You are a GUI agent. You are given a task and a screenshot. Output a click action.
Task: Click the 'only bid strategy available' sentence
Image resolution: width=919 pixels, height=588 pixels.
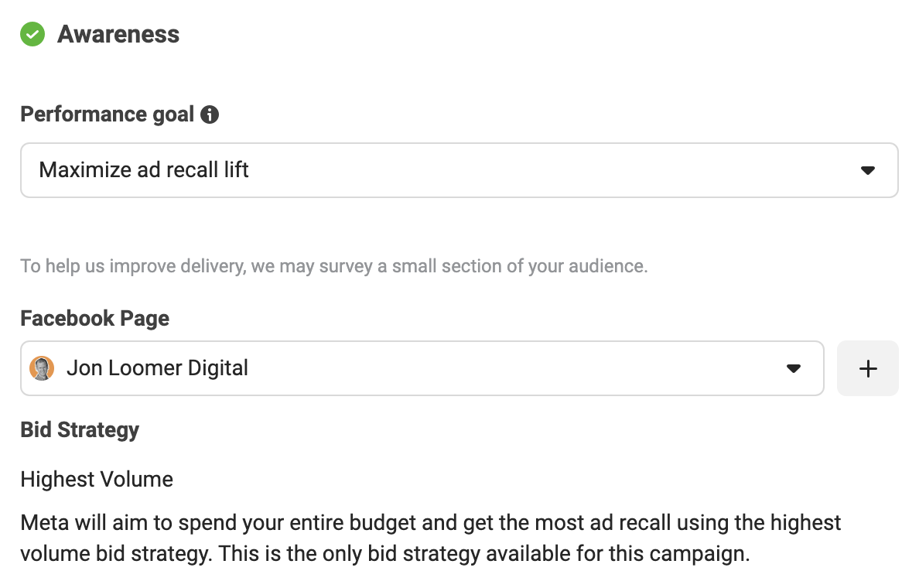(484, 553)
